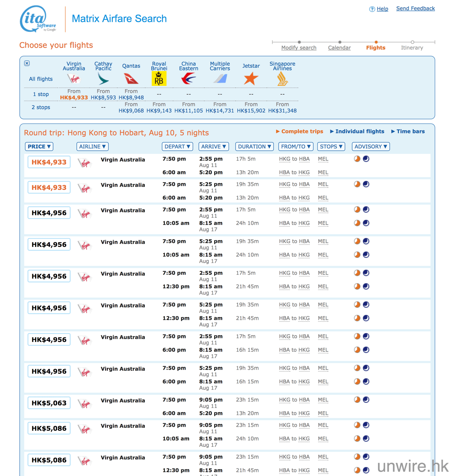
Task: Return to the Modify search step
Action: click(x=299, y=48)
